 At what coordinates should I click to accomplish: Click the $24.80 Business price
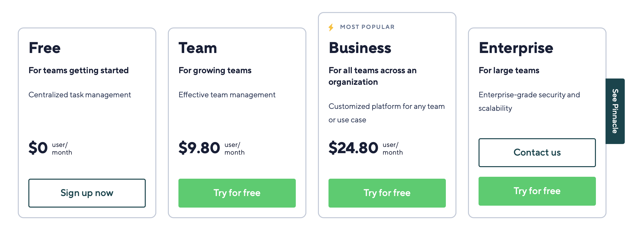click(x=353, y=148)
